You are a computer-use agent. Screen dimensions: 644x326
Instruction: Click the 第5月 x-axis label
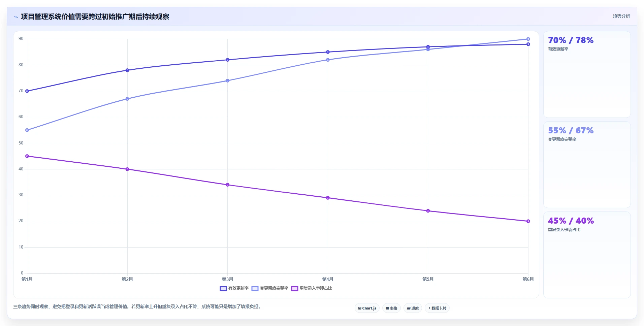(428, 279)
